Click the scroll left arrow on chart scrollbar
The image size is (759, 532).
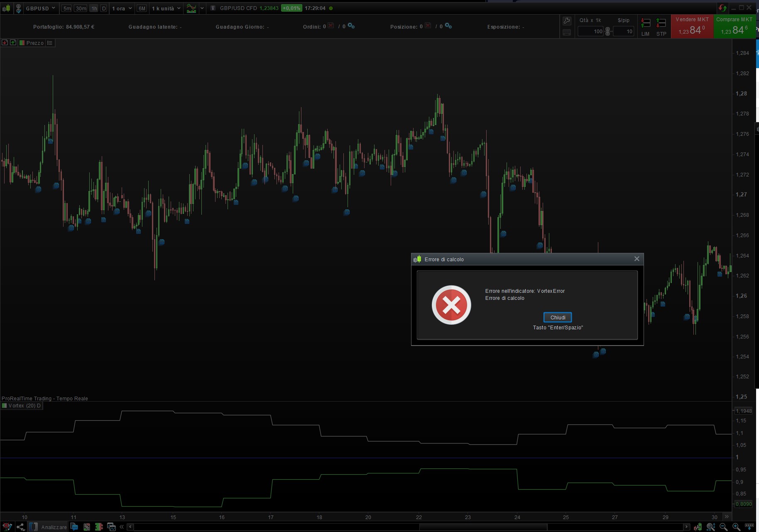(x=130, y=527)
